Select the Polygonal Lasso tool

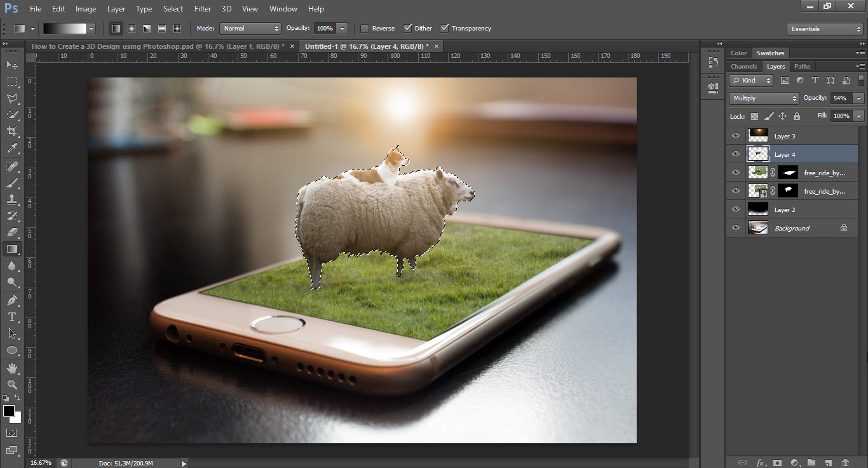click(12, 98)
